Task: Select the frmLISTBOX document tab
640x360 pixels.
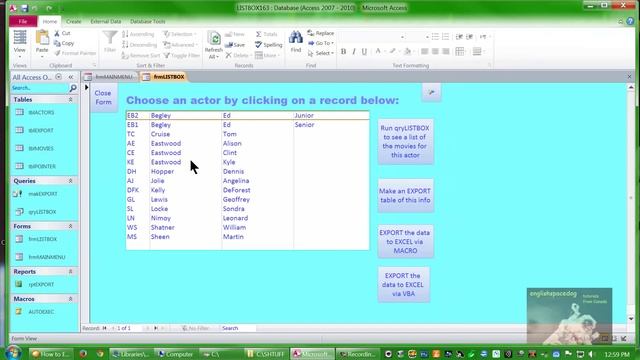Action: tap(164, 77)
